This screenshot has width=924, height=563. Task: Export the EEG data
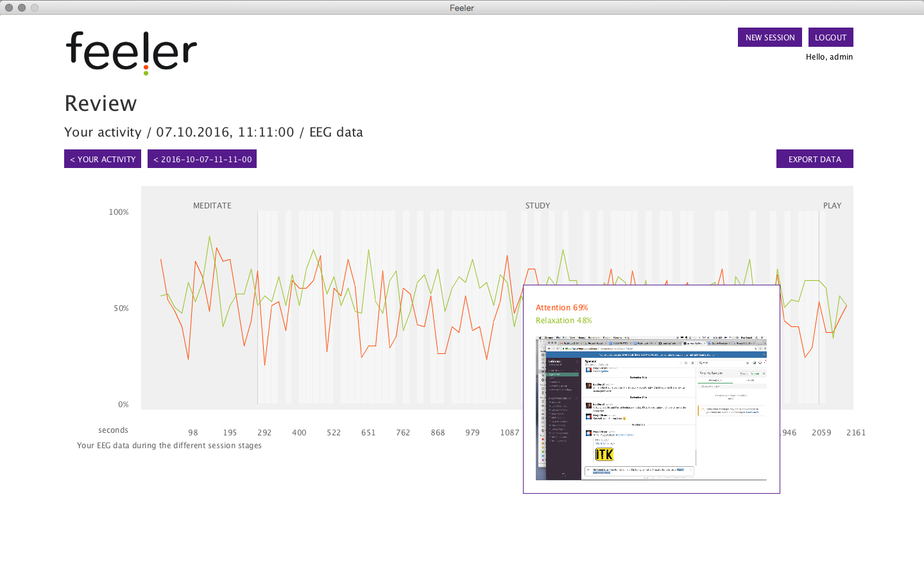click(x=814, y=159)
